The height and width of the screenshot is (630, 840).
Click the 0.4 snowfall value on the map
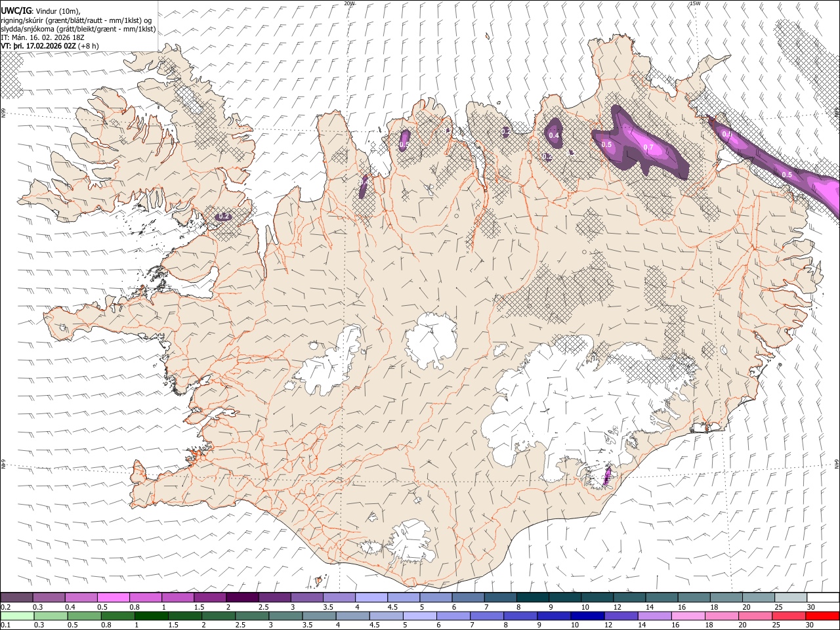click(554, 136)
